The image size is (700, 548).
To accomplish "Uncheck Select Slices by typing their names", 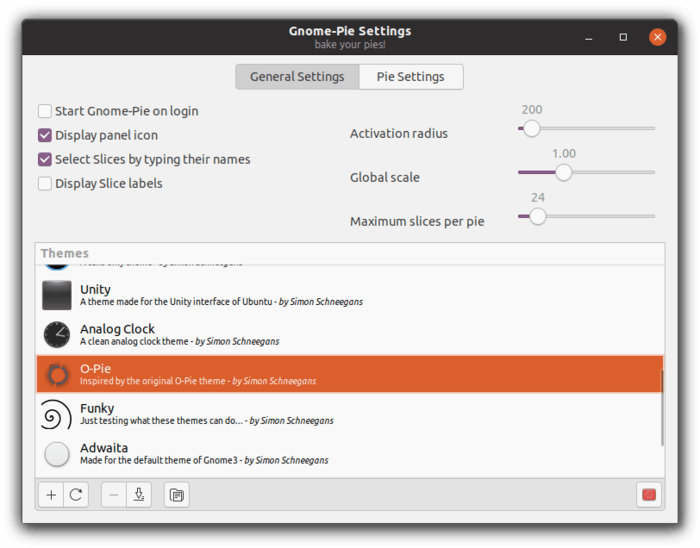I will [x=45, y=159].
